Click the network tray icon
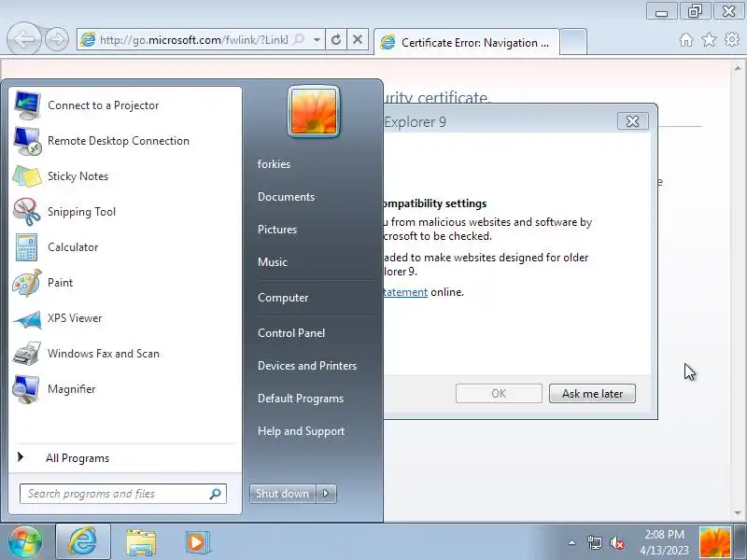This screenshot has width=747, height=560. (594, 542)
